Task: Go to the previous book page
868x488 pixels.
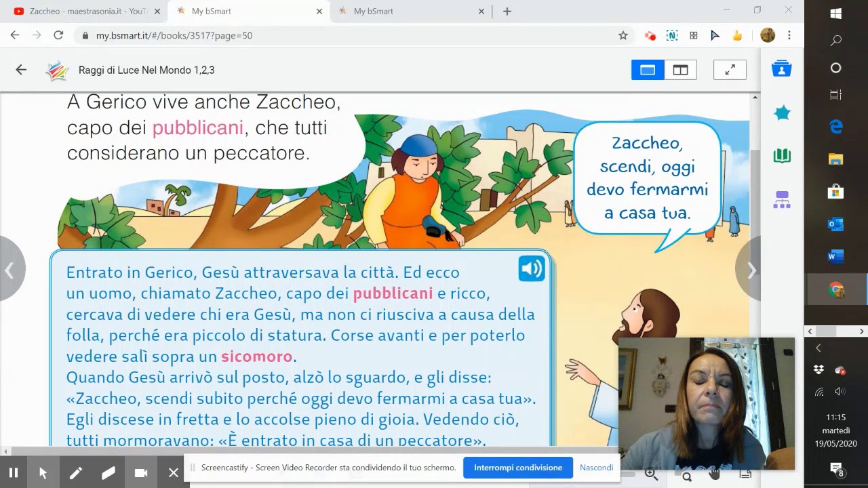Action: [x=11, y=270]
